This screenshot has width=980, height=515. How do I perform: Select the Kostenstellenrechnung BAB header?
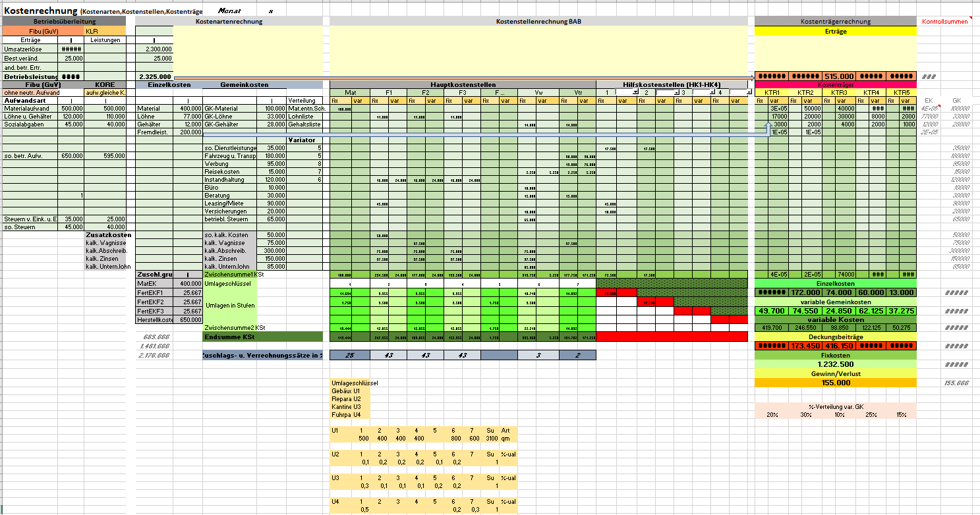coord(538,22)
